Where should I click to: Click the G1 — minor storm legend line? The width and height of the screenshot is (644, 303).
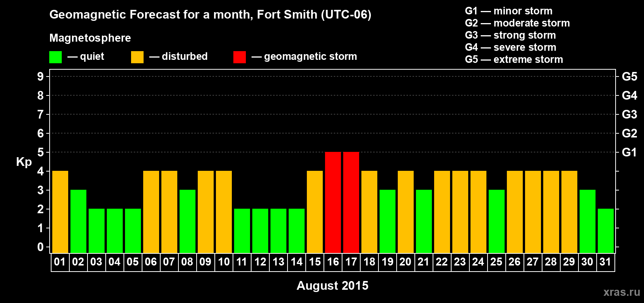509,11
